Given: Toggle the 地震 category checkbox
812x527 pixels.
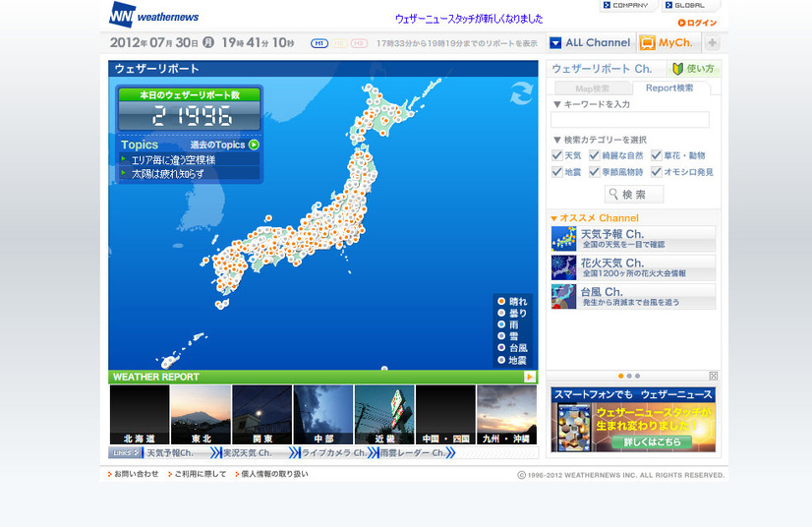Looking at the screenshot, I should (557, 172).
